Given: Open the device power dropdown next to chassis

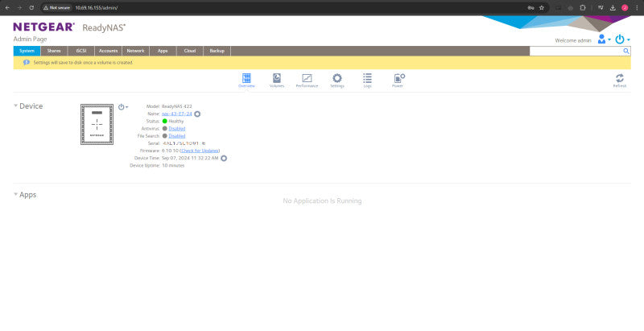Looking at the screenshot, I should 123,107.
